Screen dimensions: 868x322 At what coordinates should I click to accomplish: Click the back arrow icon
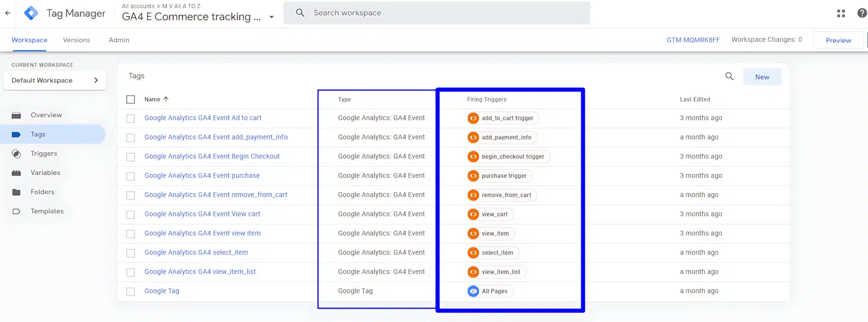tap(8, 13)
